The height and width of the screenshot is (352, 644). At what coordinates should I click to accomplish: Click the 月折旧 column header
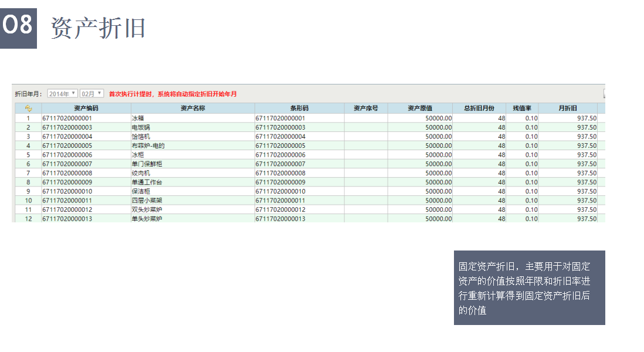click(x=567, y=109)
